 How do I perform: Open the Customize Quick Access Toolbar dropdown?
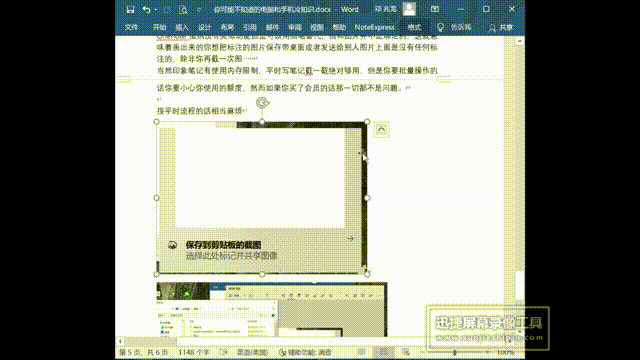pyautogui.click(x=199, y=9)
